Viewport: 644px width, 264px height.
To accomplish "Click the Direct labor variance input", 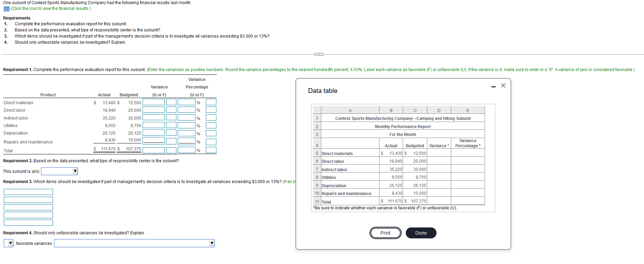I will [153, 110].
